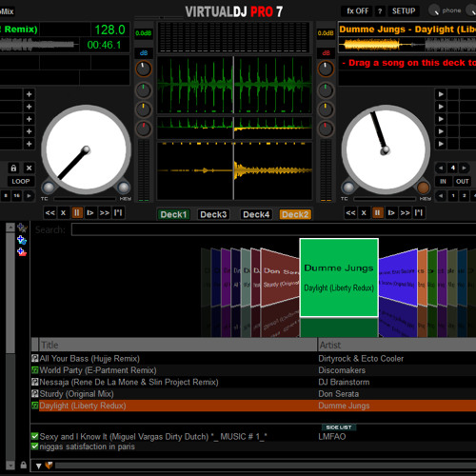Click fast-forward >> button on left deck
This screenshot has height=476, width=476.
coord(105,212)
